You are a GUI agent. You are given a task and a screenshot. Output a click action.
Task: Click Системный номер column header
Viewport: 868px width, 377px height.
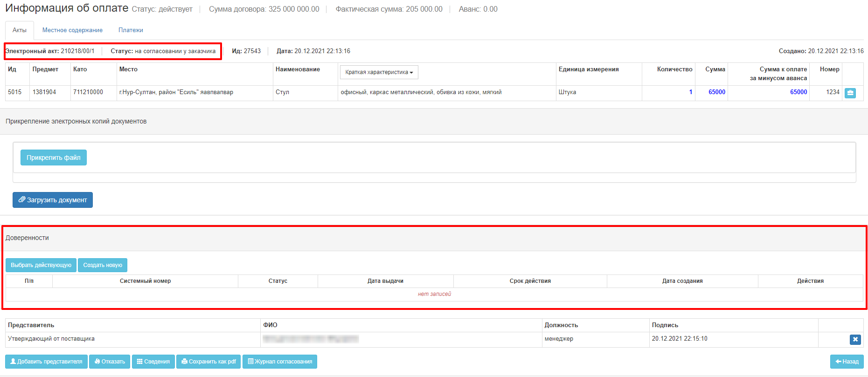point(145,281)
